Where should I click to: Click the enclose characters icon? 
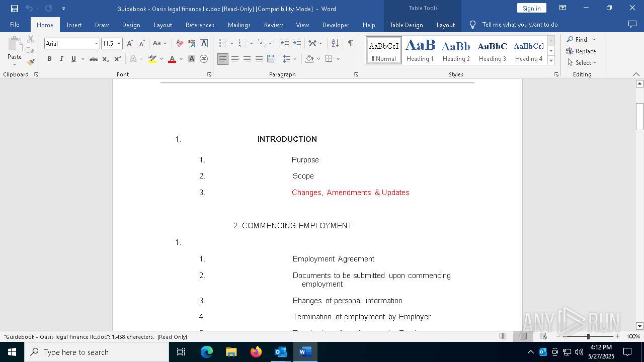pos(204,59)
